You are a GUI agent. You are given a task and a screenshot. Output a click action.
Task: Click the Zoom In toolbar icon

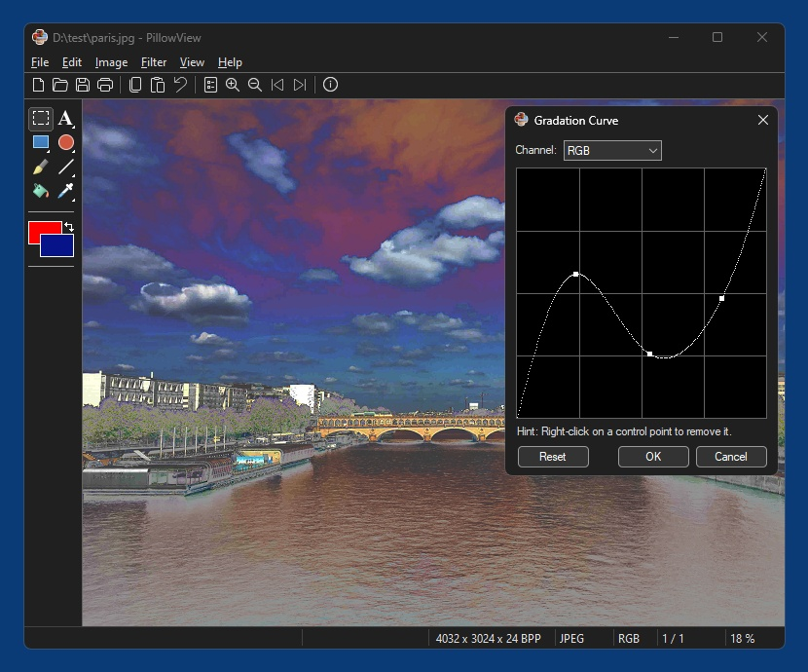(x=233, y=85)
